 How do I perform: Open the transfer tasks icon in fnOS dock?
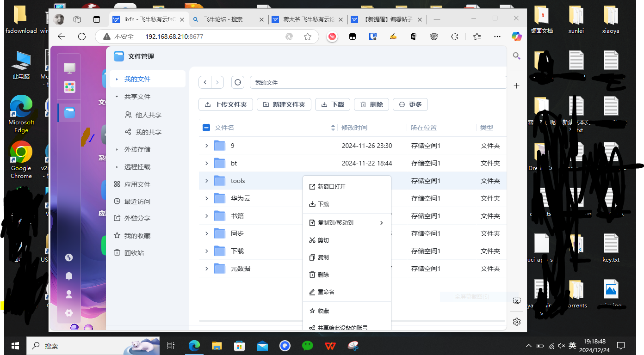pyautogui.click(x=69, y=257)
